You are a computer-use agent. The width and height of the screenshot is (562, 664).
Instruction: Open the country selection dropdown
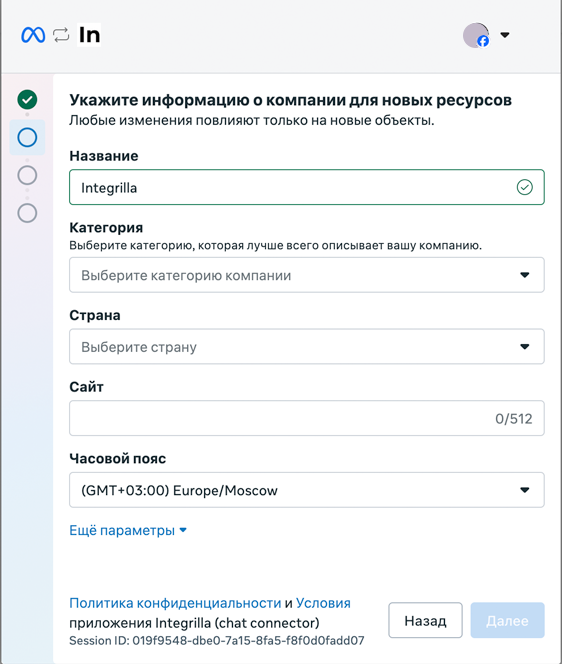tap(307, 346)
